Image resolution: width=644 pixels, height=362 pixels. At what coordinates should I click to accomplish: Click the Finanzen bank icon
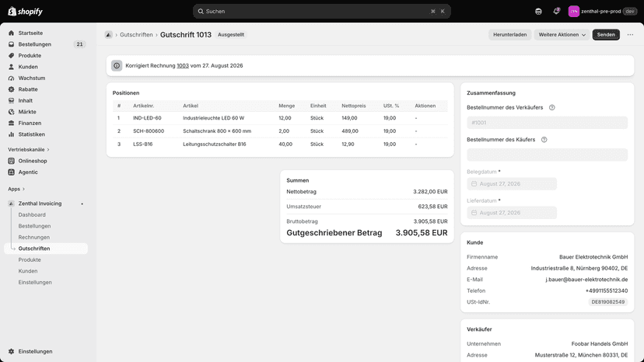click(x=11, y=124)
